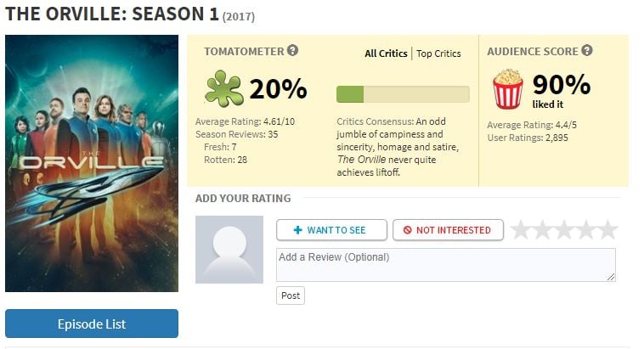Click the Tomatometer help question mark icon

point(292,50)
